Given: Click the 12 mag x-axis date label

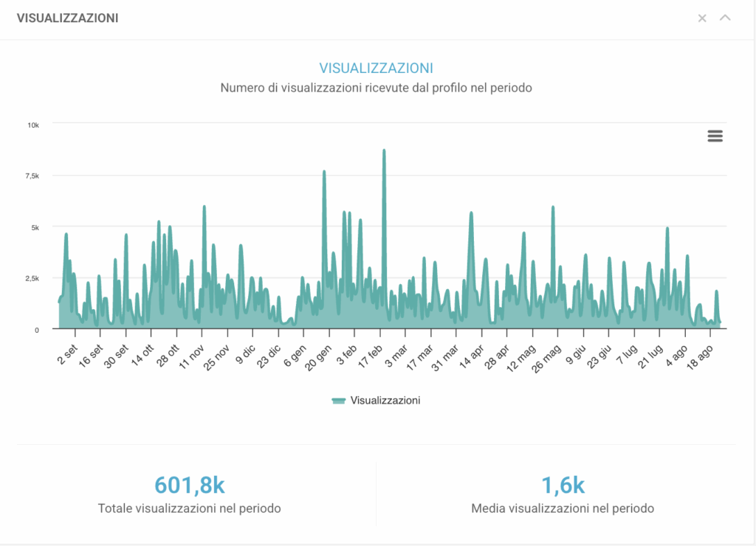Looking at the screenshot, I should [521, 358].
